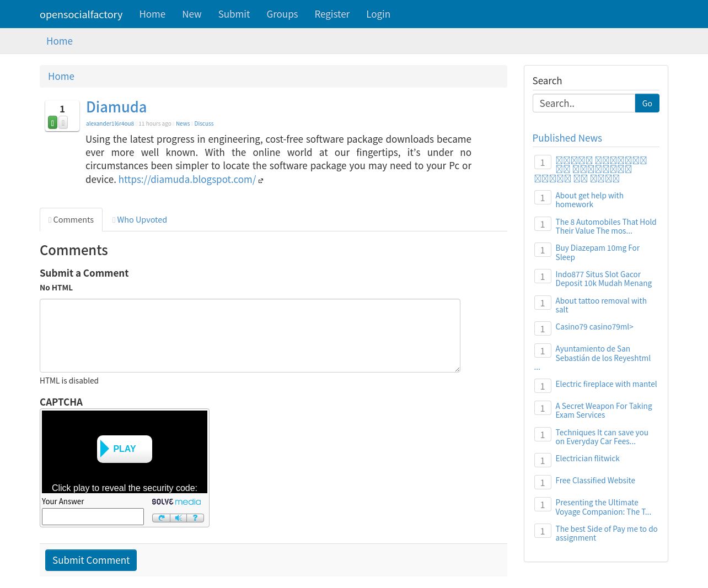708x588 pixels.
Task: Click the external link icon after diamuda.blogspot.com
Action: click(x=261, y=180)
